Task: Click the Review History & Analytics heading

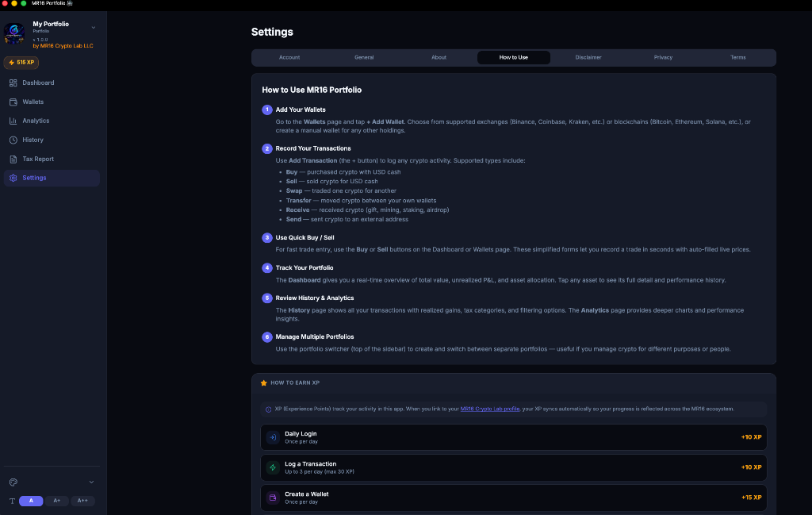Action: [314, 298]
